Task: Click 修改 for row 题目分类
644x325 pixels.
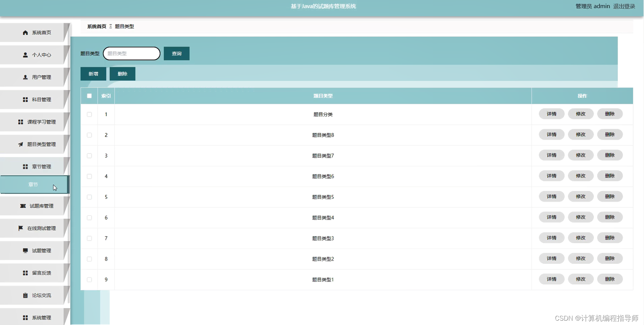Action: point(581,114)
